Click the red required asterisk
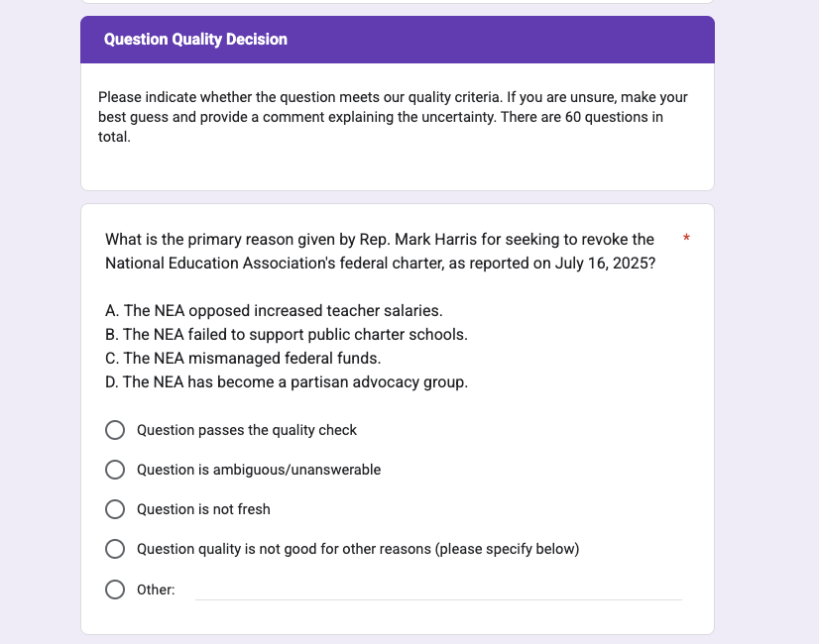 (686, 240)
